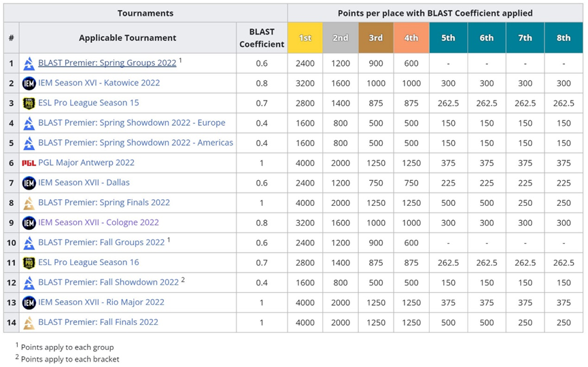This screenshot has width=588, height=367.
Task: Click the IEM logo beside Cologne 2022
Action: pyautogui.click(x=29, y=223)
